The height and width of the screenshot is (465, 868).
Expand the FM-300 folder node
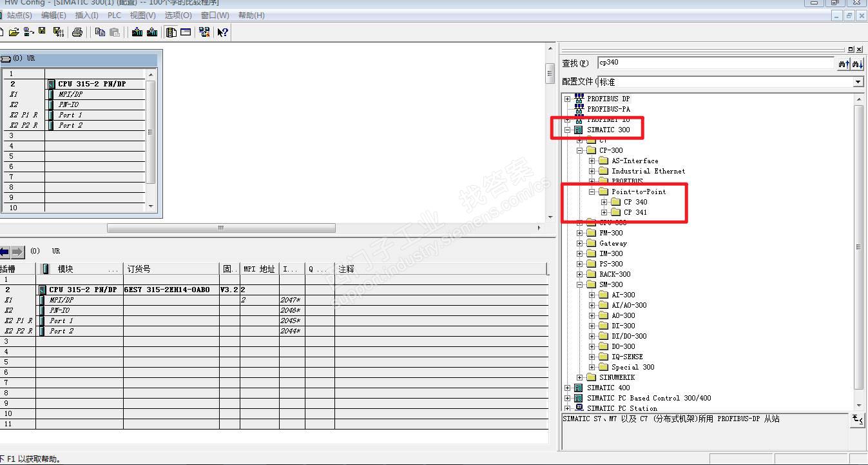point(579,233)
